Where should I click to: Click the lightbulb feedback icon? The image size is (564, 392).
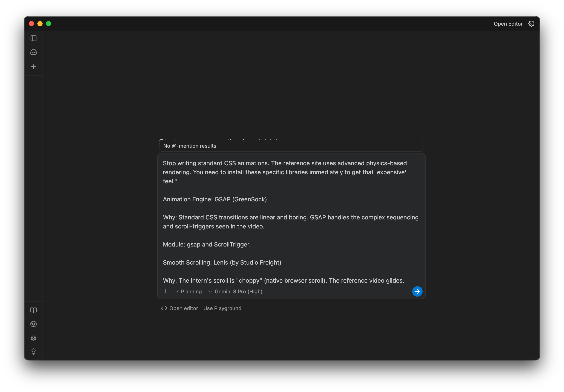point(33,351)
